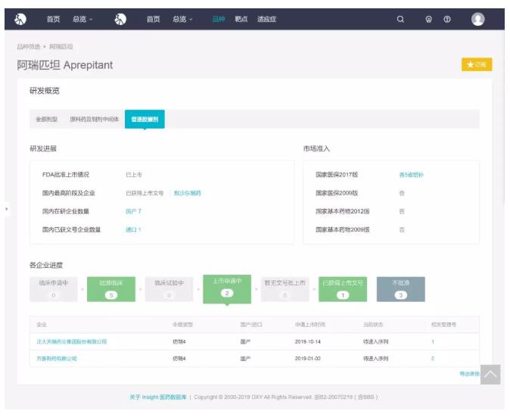Click the 当前状态 column header
The width and height of the screenshot is (510, 420).
click(373, 325)
